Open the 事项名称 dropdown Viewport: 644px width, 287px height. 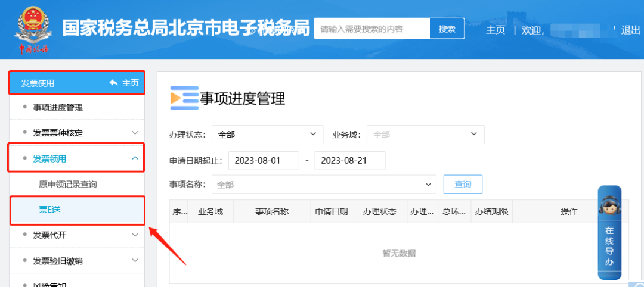(x=324, y=185)
